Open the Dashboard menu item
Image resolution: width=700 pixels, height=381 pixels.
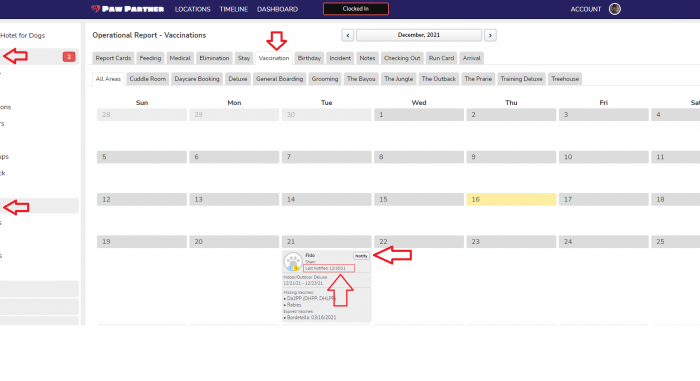pyautogui.click(x=277, y=9)
